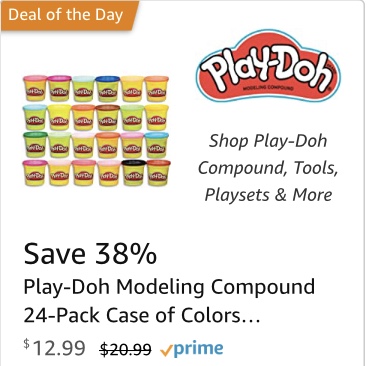Click the bottom-right red-lid can

pos(158,173)
